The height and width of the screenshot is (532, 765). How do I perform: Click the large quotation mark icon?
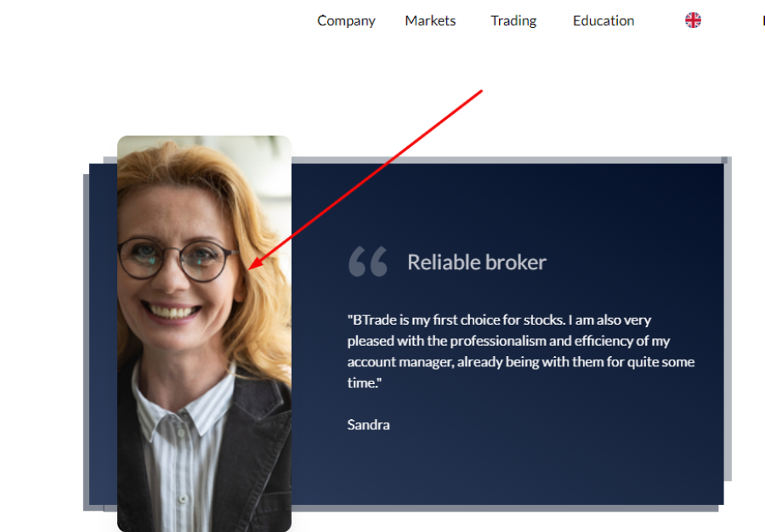(368, 262)
